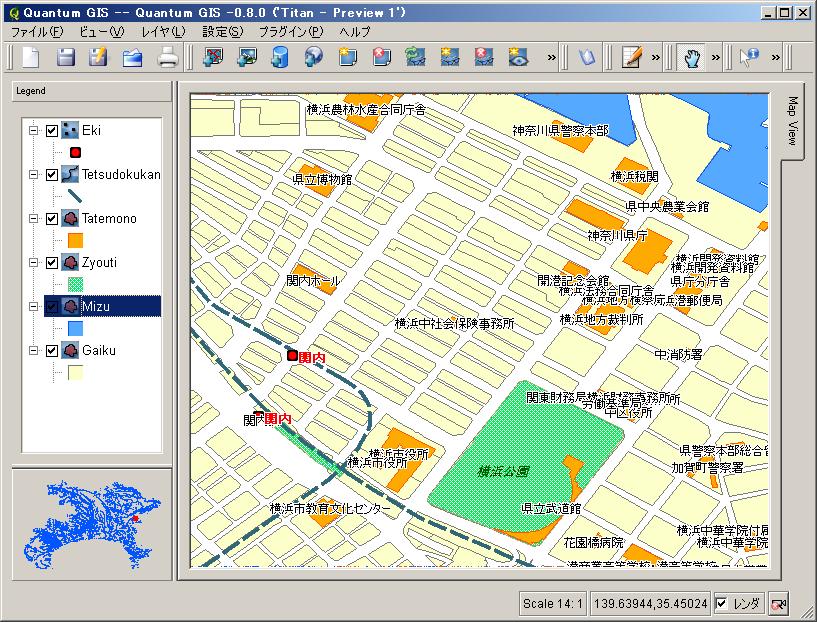Toggle the レンダ render checkbox
Viewport: 817px width, 622px height.
(x=721, y=604)
